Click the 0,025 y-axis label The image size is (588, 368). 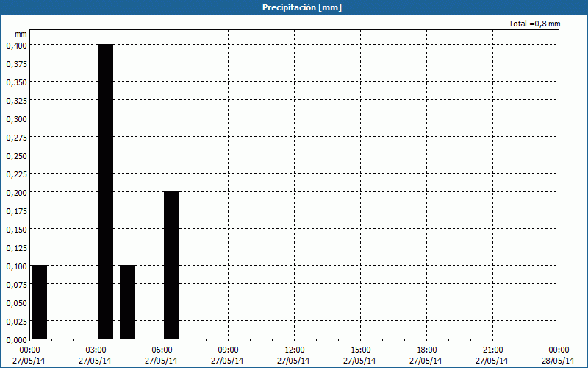point(16,322)
